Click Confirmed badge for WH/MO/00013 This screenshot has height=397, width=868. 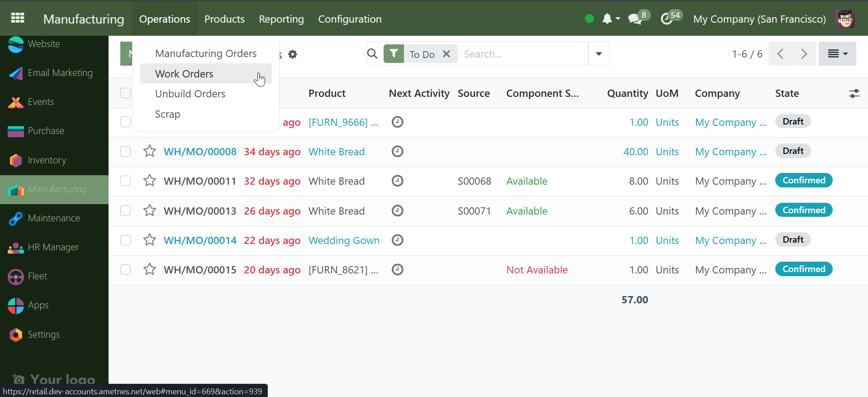[804, 210]
